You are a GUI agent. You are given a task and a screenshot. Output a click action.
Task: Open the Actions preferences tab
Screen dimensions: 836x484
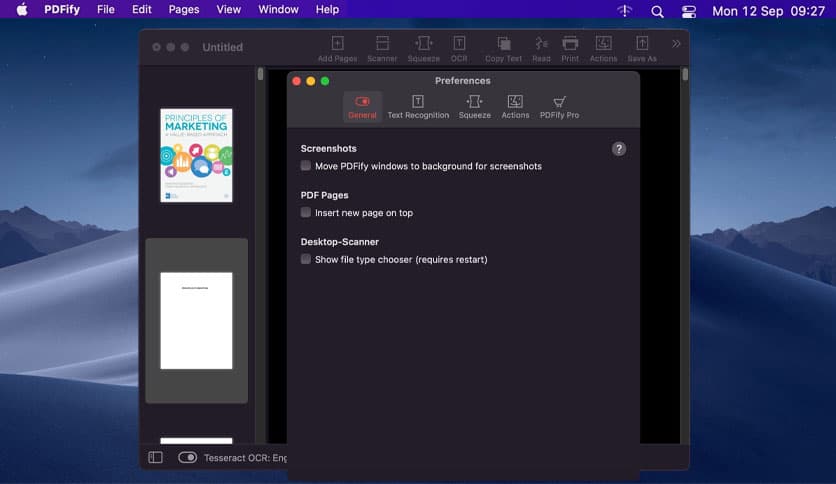click(x=515, y=107)
